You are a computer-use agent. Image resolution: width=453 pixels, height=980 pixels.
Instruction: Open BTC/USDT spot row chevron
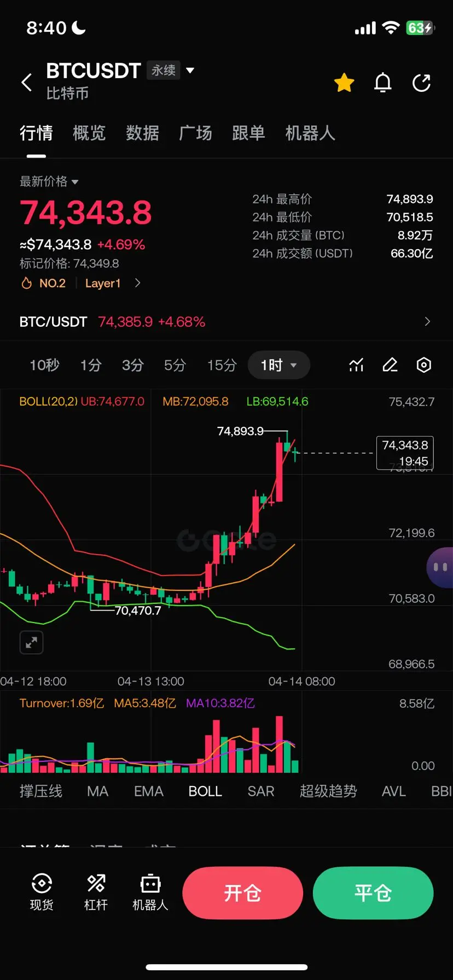[427, 321]
